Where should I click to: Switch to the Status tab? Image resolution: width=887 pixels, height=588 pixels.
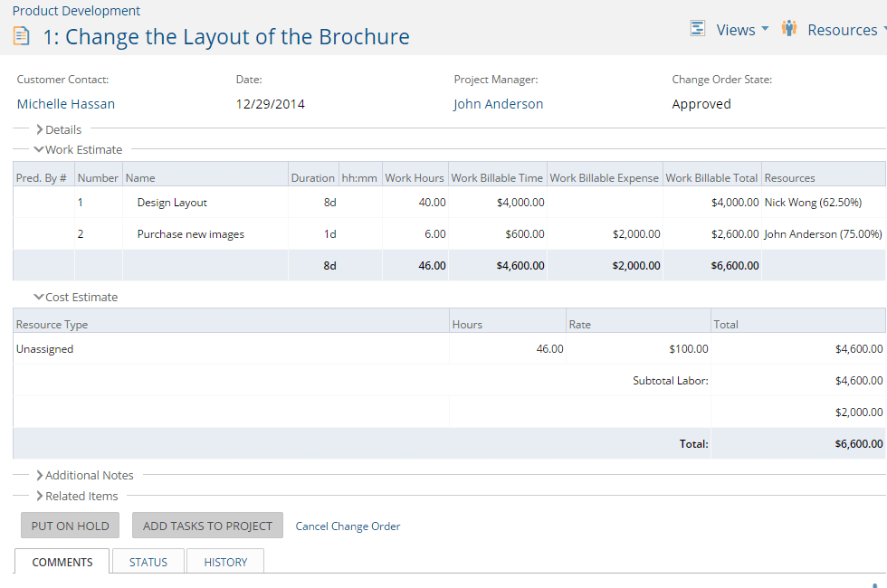(x=148, y=562)
